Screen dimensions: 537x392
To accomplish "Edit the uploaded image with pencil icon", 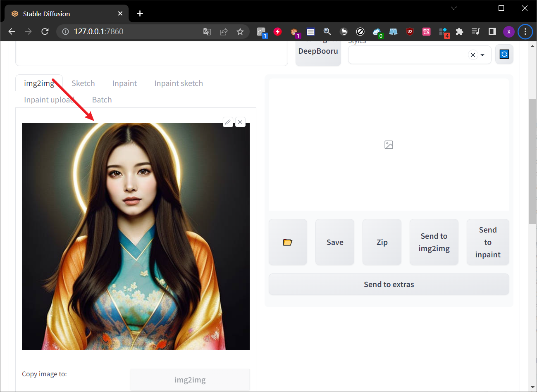I will (x=228, y=122).
